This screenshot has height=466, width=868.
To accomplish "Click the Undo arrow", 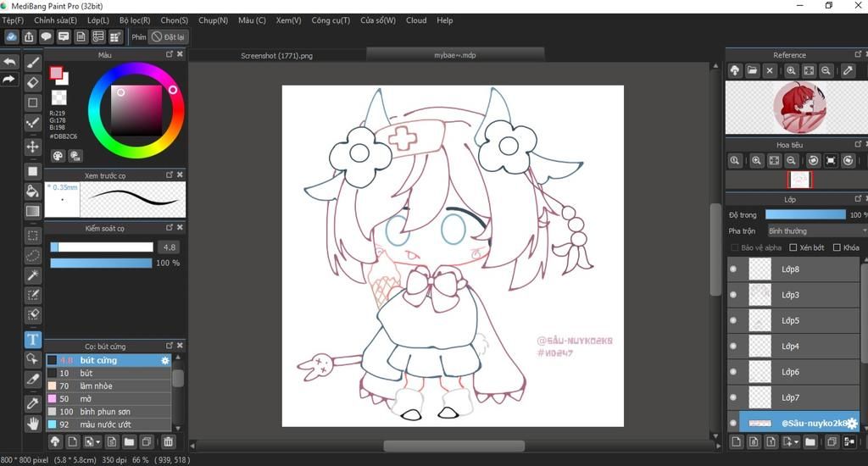I will [x=9, y=62].
